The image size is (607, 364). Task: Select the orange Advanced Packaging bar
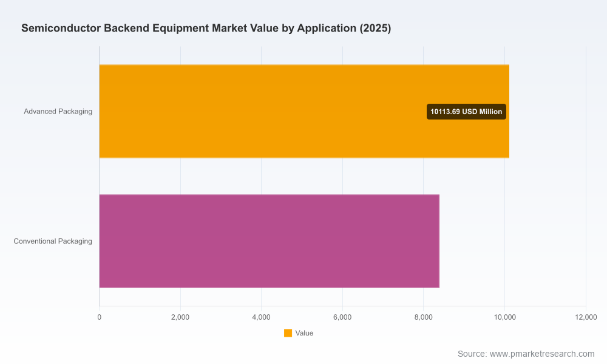[304, 112]
